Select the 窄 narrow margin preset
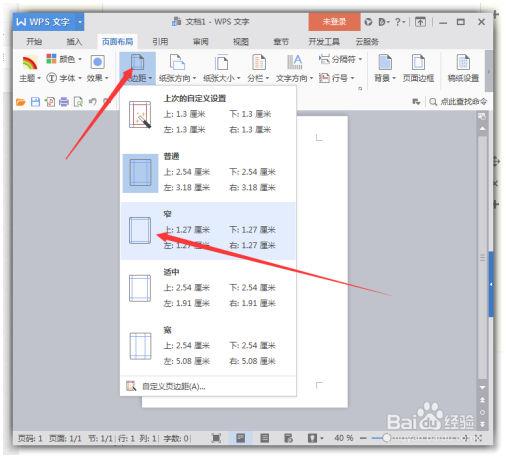Viewport: 506px width, 458px height. pyautogui.click(x=208, y=231)
